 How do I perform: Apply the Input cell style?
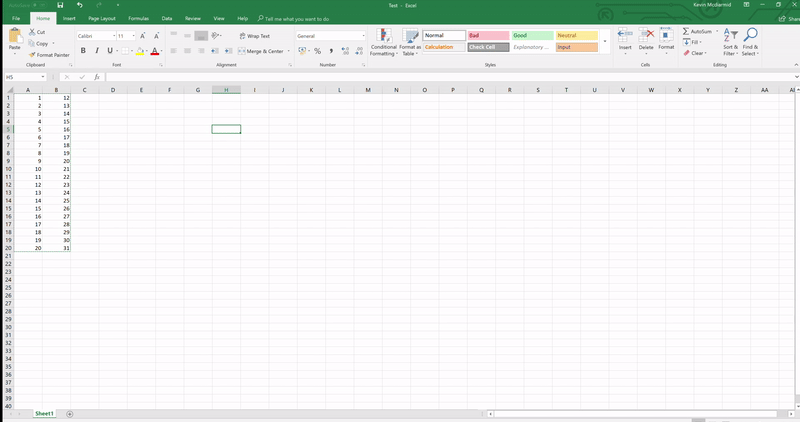[x=577, y=47]
